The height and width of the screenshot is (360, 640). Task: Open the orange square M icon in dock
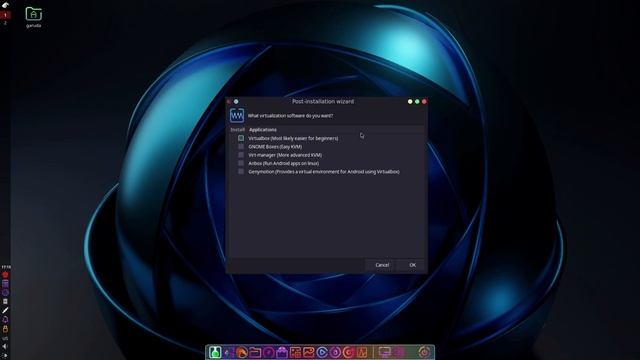(362, 352)
